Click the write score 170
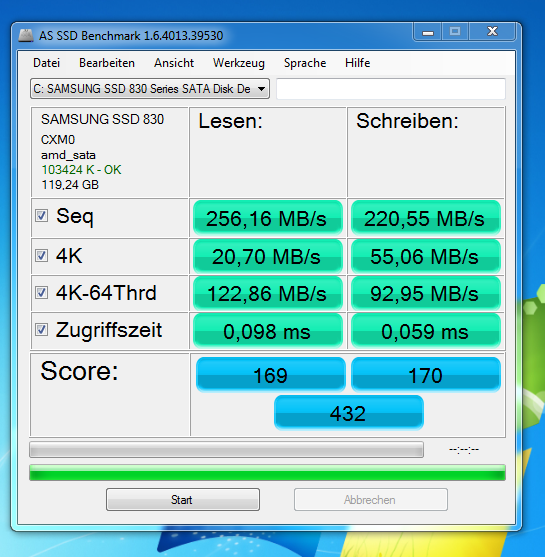 426,375
